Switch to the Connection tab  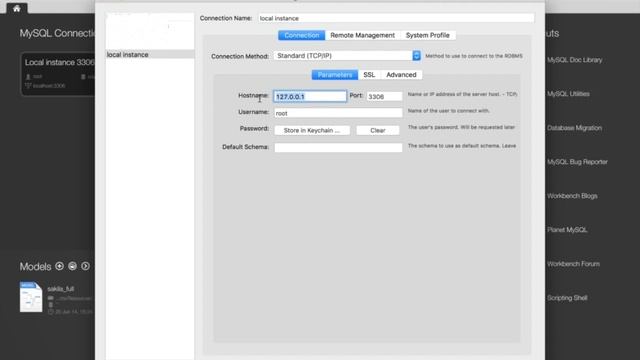(302, 36)
